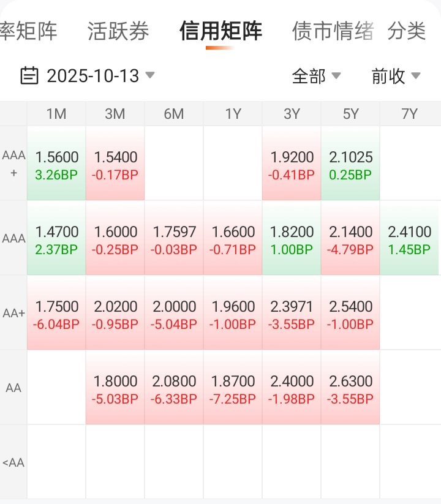Click the <AA row label
This screenshot has height=504, width=441.
click(x=13, y=462)
